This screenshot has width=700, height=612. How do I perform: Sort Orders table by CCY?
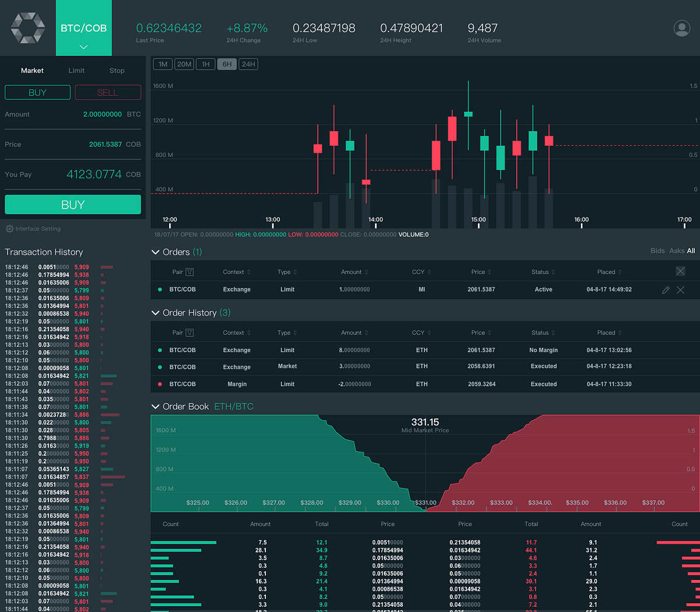[421, 272]
